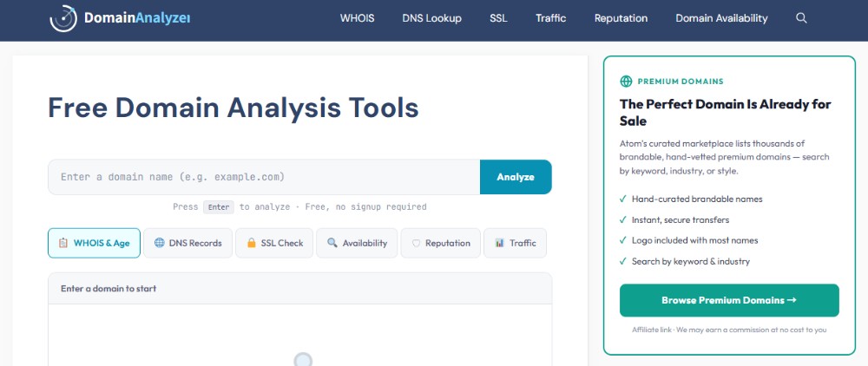Click the Enter key hint badge

pos(219,206)
